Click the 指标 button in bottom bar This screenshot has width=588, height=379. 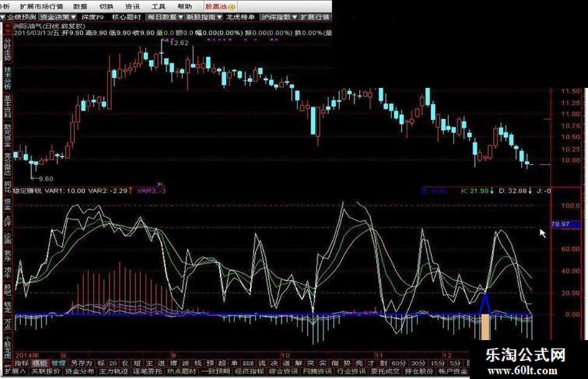point(22,363)
